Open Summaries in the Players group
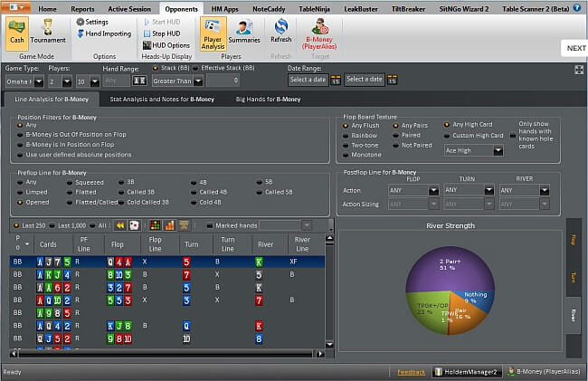The width and height of the screenshot is (588, 381). tap(244, 31)
